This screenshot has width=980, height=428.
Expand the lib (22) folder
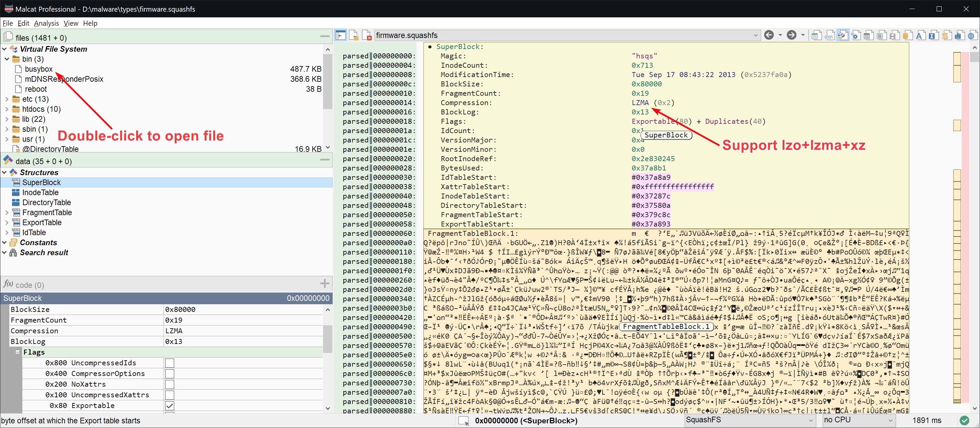coord(7,119)
